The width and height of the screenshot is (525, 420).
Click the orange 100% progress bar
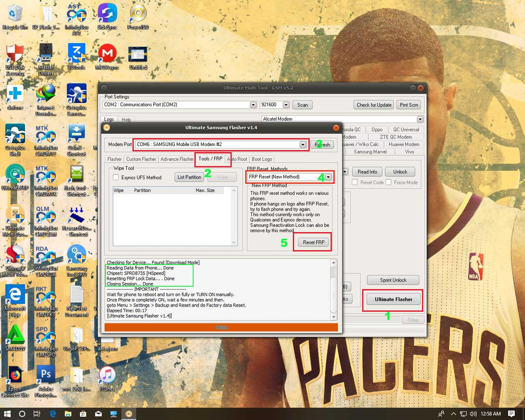(x=221, y=327)
